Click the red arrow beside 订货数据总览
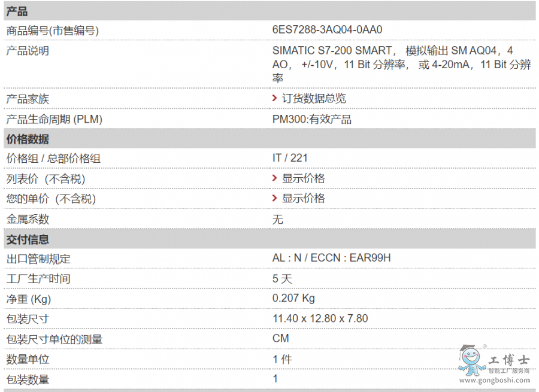Image resolution: width=539 pixels, height=392 pixels. [x=275, y=98]
